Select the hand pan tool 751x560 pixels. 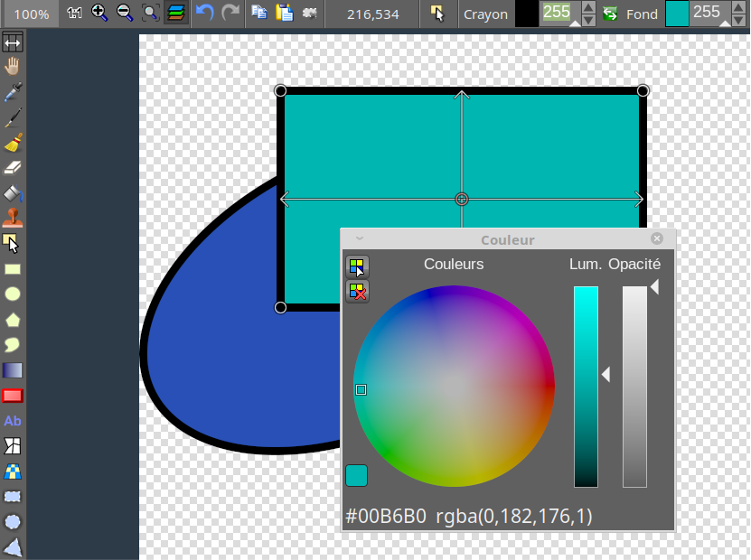click(x=12, y=65)
